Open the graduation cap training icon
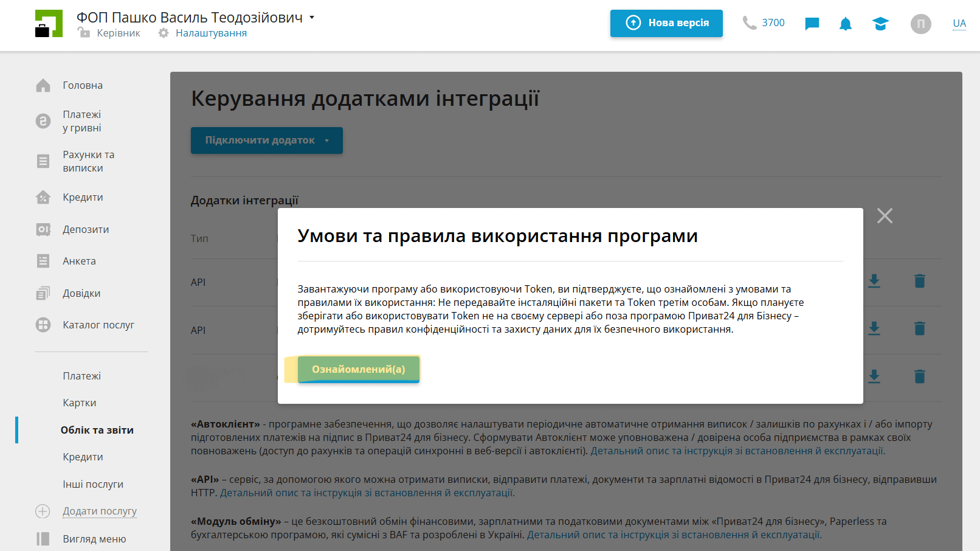This screenshot has width=980, height=551. coord(880,24)
